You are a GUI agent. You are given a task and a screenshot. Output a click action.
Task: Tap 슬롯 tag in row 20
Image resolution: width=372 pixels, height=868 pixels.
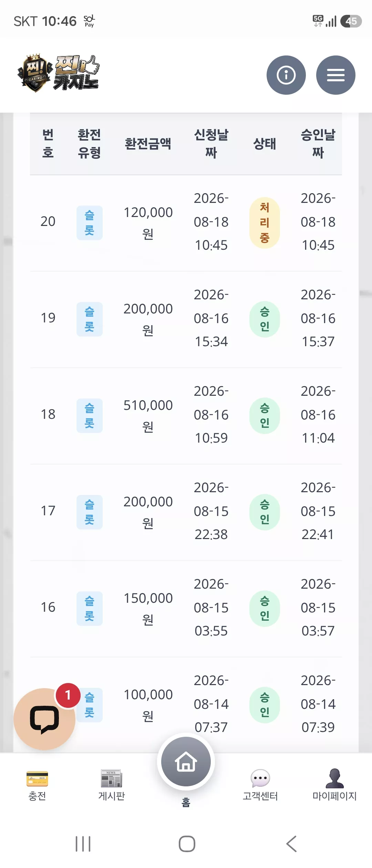90,223
